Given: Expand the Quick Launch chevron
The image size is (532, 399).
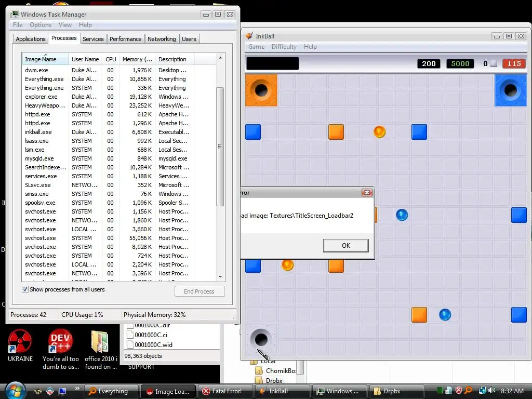Looking at the screenshot, I should 77,389.
